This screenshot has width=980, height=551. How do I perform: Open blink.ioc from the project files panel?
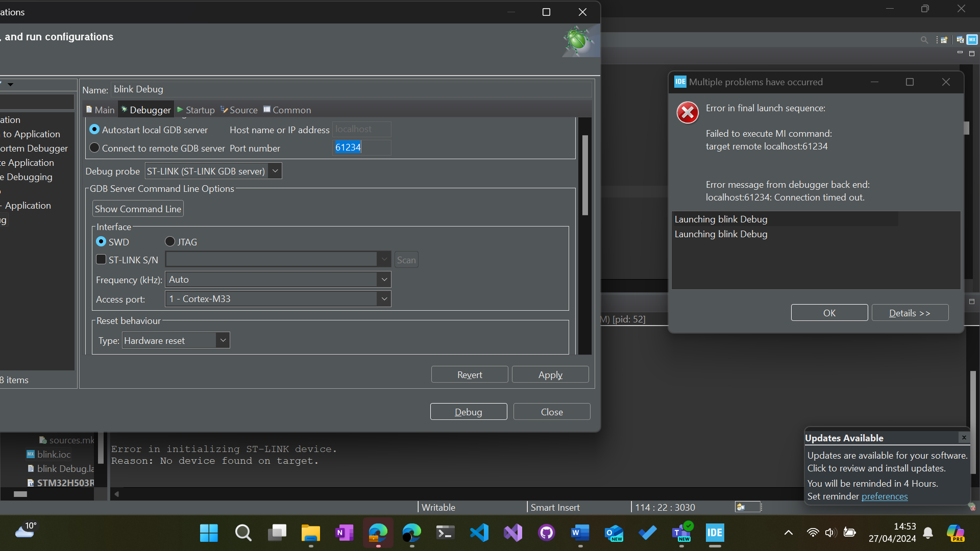(54, 454)
